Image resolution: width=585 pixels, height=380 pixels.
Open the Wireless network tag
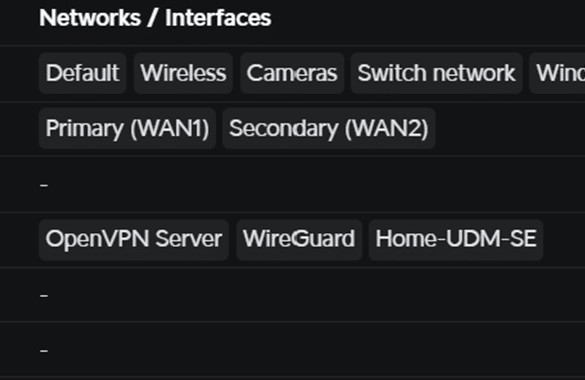(x=183, y=73)
